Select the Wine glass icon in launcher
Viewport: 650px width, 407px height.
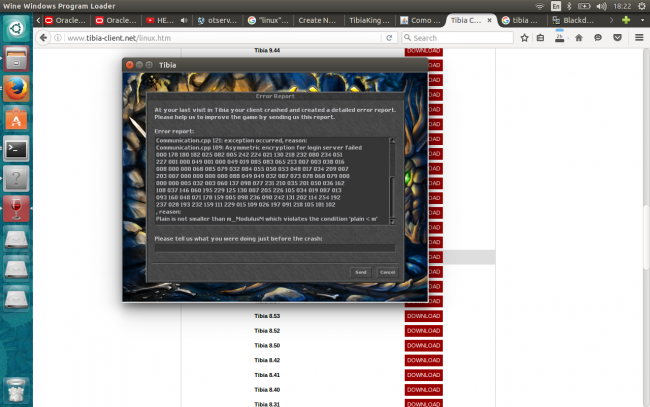pyautogui.click(x=16, y=208)
